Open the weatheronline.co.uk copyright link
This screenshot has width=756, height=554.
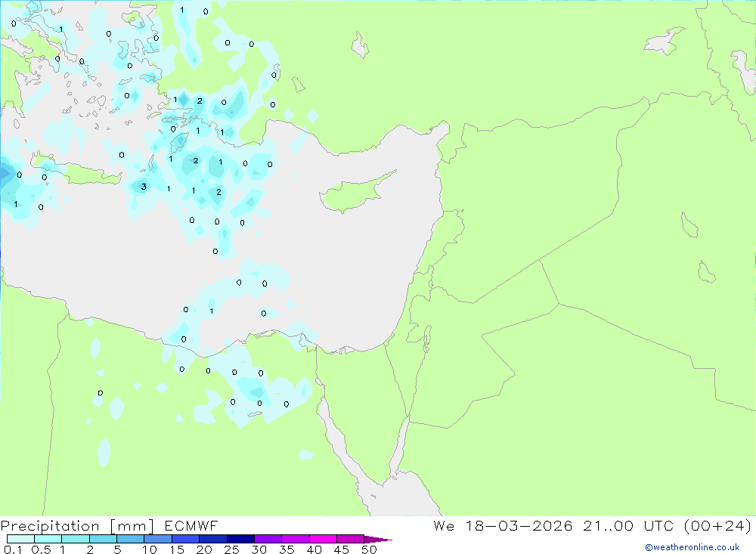pyautogui.click(x=692, y=547)
